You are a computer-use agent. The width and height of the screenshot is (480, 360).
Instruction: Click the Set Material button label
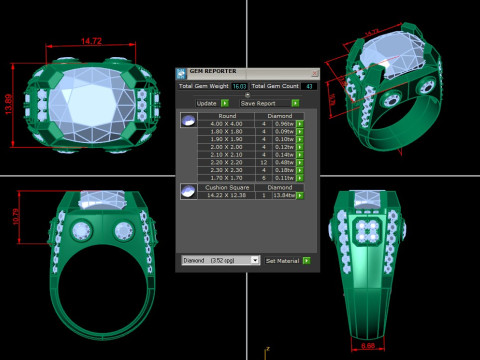[283, 261]
